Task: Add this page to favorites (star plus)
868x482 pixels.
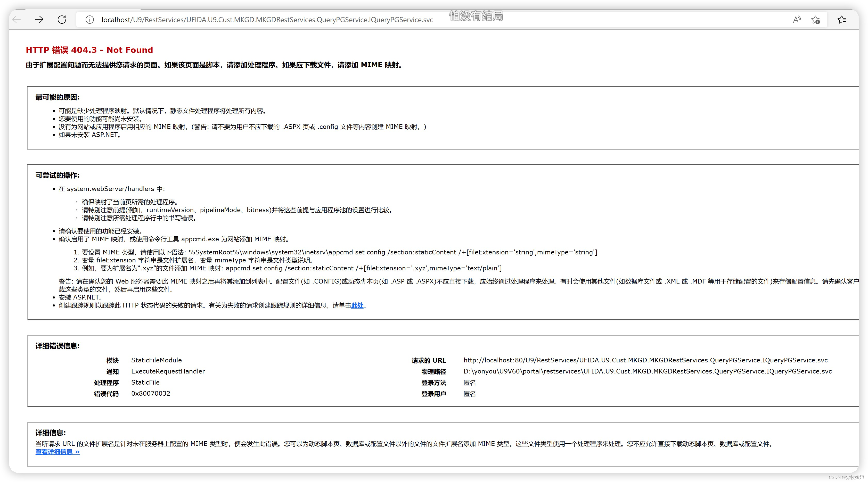Action: pos(816,20)
